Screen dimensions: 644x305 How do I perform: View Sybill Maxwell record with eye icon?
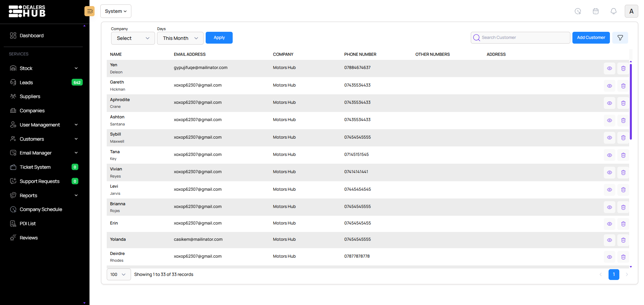pos(609,138)
